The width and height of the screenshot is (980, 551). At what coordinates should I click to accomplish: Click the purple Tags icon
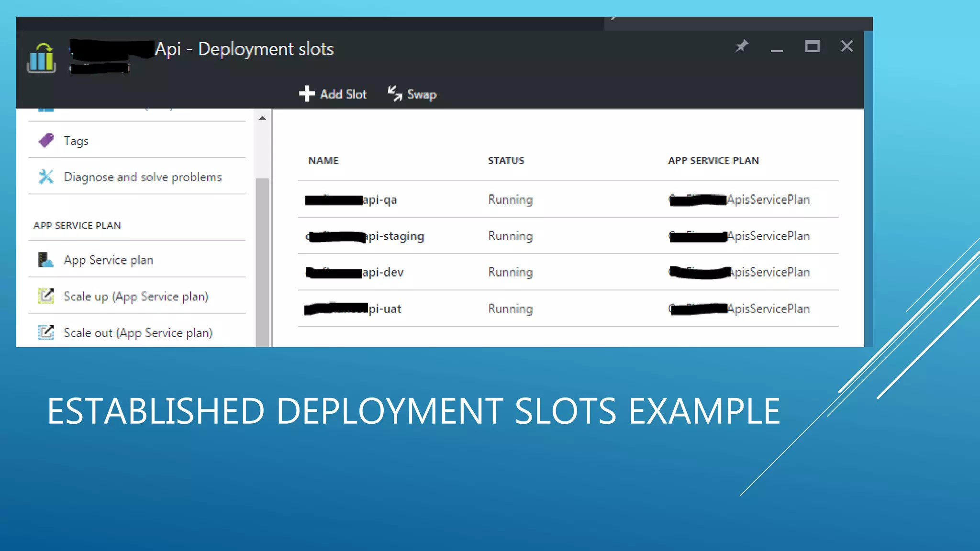(46, 140)
